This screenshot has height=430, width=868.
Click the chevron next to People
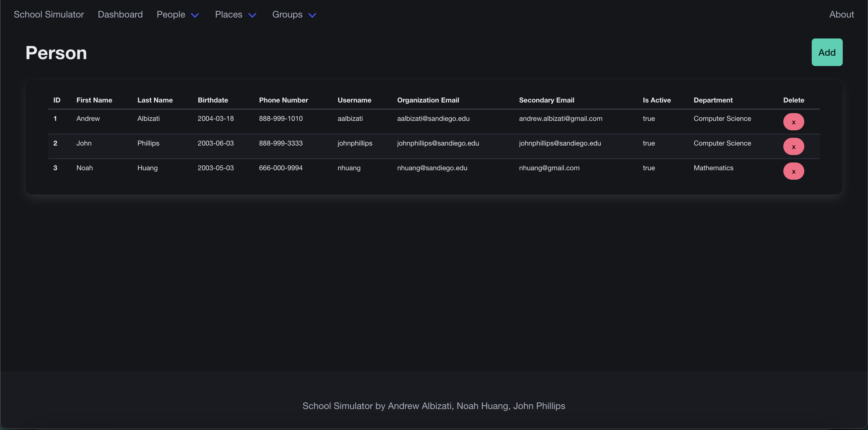pyautogui.click(x=195, y=15)
